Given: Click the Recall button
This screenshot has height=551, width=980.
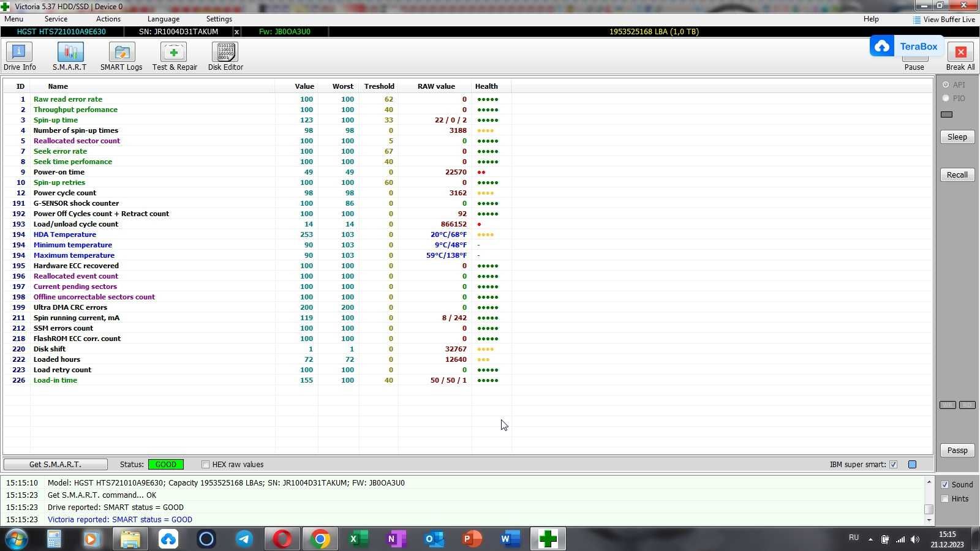Looking at the screenshot, I should coord(957,175).
